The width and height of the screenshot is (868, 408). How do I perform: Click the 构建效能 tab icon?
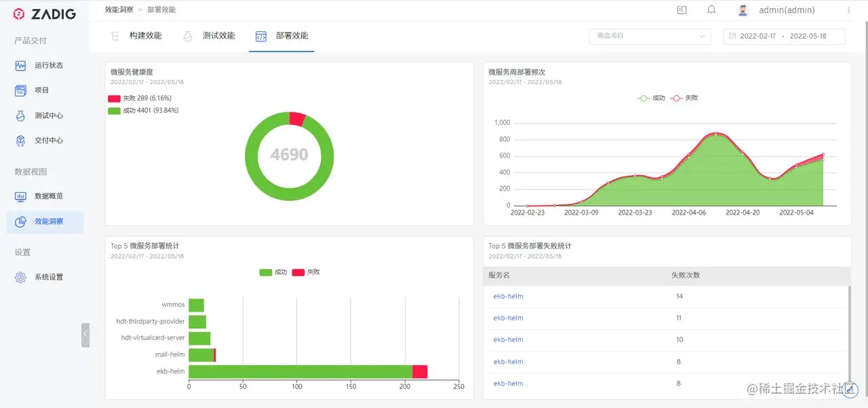coord(115,36)
